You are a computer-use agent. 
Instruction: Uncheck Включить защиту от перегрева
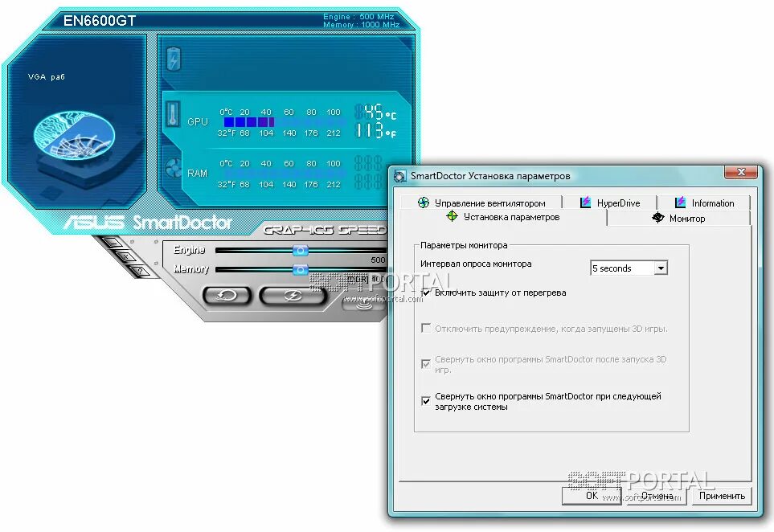click(426, 293)
